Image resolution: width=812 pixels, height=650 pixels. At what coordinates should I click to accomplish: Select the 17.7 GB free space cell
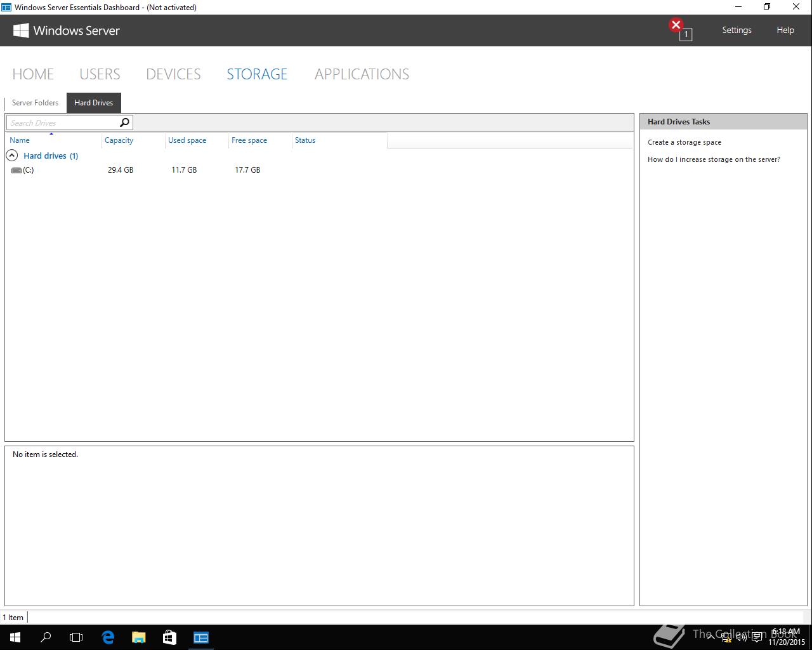coord(247,170)
